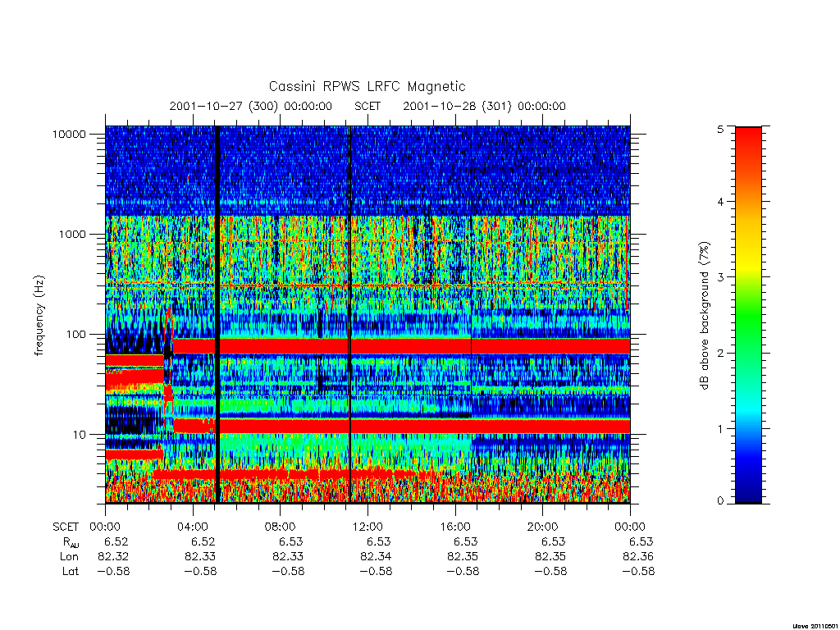Click the long red band just above 10 Hz
This screenshot has width=840, height=630.
[401, 427]
